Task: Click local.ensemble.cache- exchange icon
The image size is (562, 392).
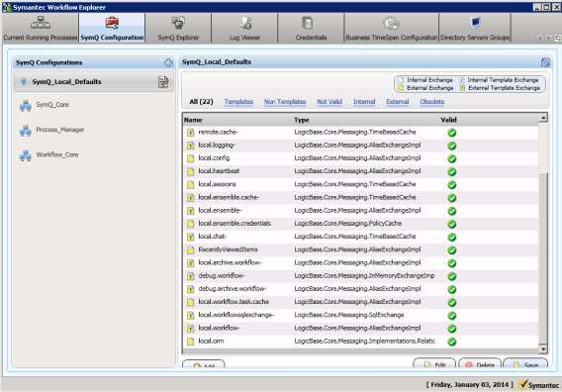Action: coord(191,198)
